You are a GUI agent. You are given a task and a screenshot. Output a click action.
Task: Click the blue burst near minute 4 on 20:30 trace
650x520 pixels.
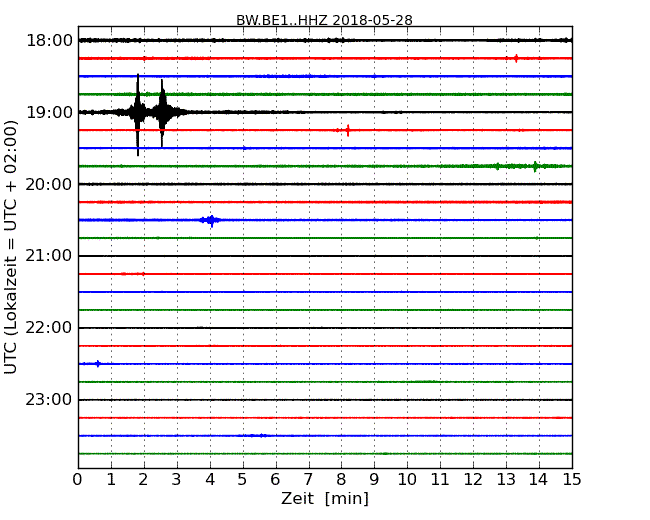(211, 220)
